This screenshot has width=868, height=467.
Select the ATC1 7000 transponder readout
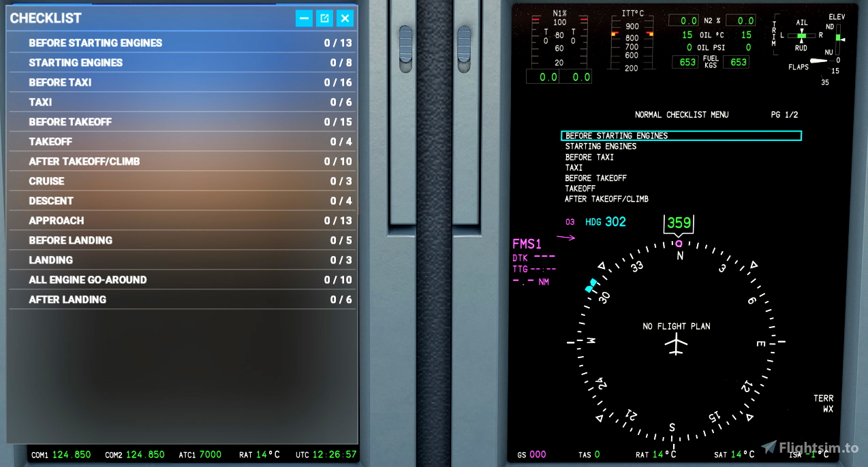click(200, 455)
